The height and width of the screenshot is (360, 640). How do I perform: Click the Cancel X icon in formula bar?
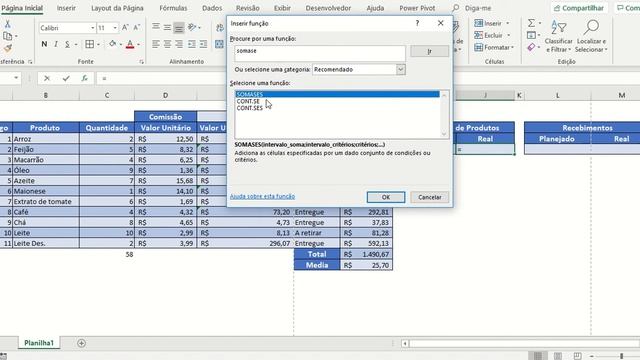pos(47,78)
